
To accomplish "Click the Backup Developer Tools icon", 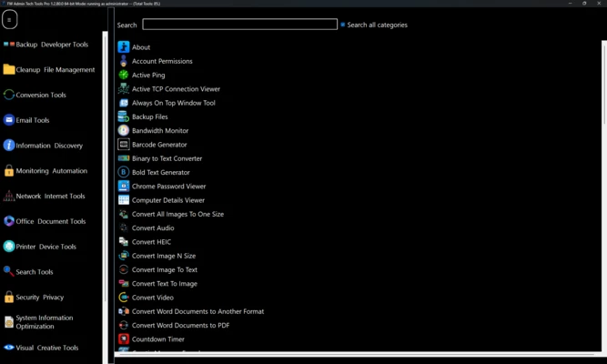I will click(9, 45).
